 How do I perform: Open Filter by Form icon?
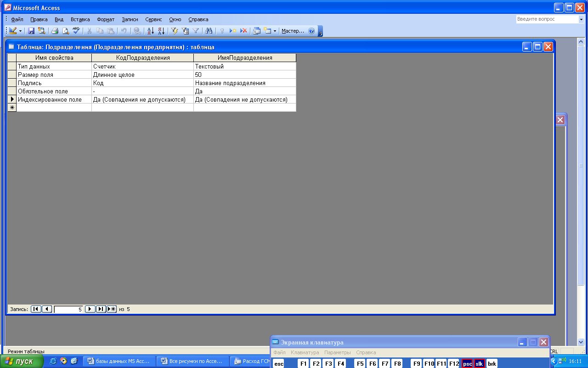[185, 31]
